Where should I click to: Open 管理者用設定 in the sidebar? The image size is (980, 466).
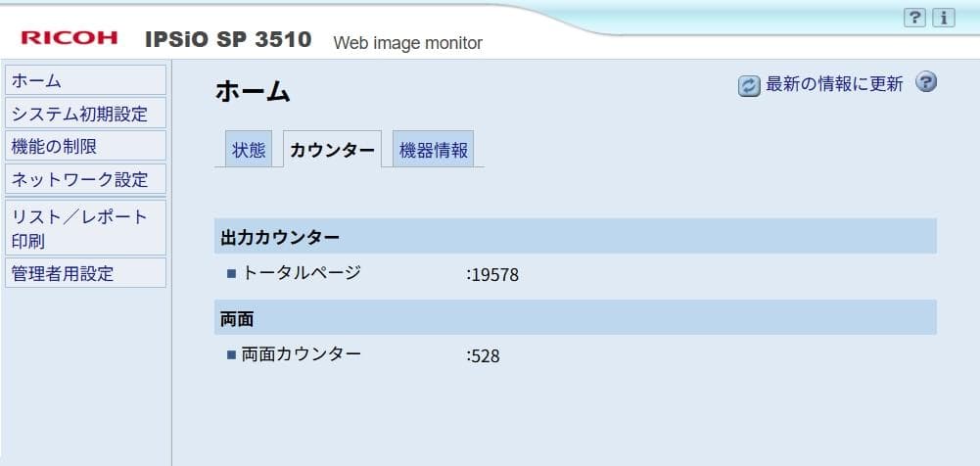click(x=85, y=273)
